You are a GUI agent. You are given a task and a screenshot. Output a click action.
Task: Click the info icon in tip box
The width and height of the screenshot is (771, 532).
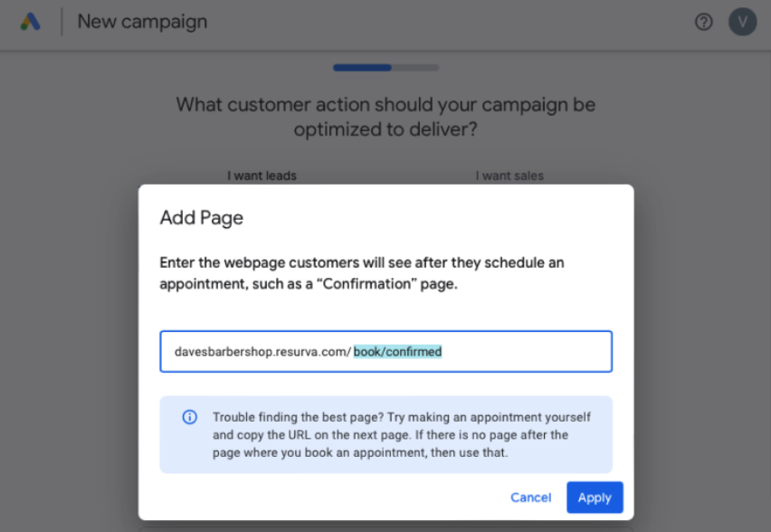pos(190,417)
